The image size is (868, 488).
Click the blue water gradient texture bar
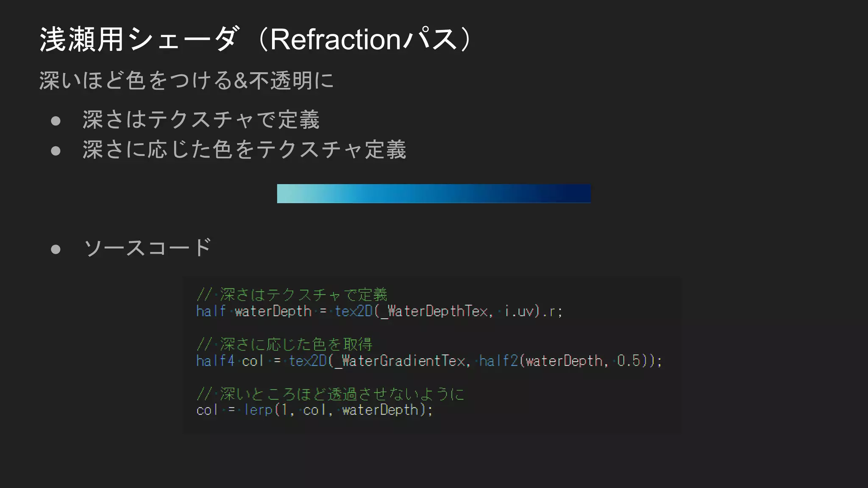434,194
